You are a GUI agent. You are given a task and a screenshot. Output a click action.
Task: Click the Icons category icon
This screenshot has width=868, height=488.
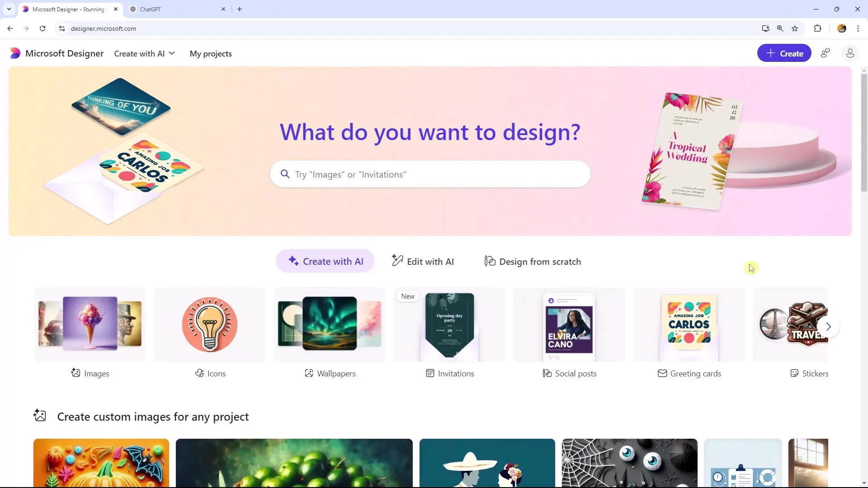tap(209, 324)
